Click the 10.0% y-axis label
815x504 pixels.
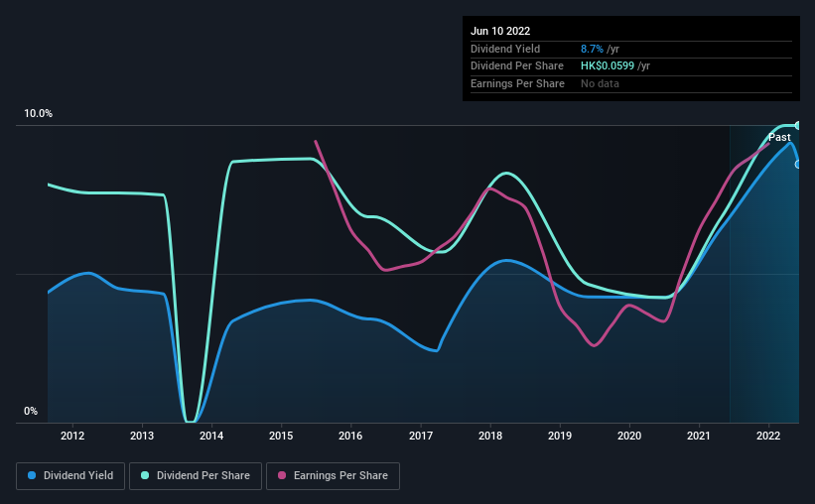[38, 113]
